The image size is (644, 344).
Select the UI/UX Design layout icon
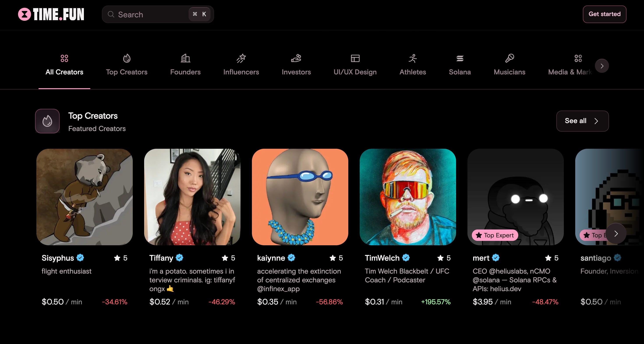(355, 58)
